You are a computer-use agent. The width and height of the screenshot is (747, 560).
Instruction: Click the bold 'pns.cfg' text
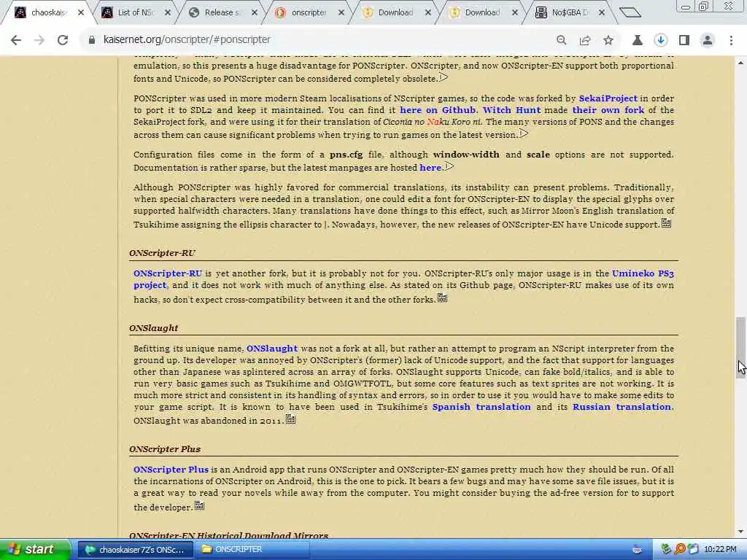[347, 155]
